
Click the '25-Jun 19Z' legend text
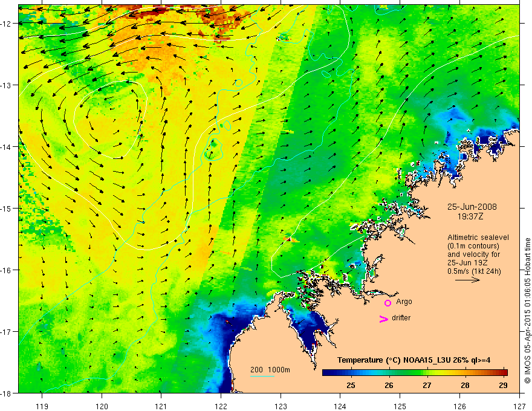point(466,263)
